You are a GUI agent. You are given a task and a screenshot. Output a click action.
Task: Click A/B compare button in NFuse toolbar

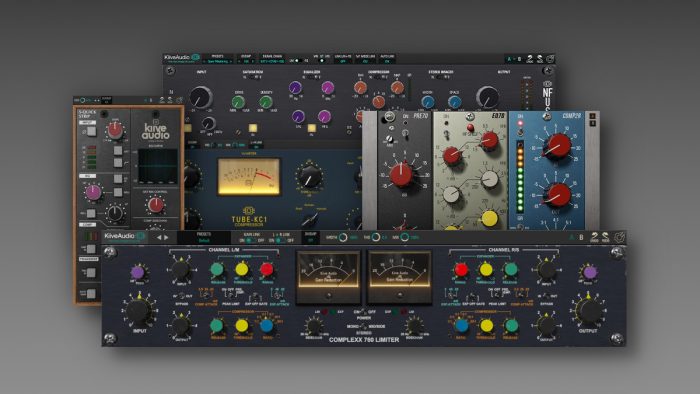(513, 59)
